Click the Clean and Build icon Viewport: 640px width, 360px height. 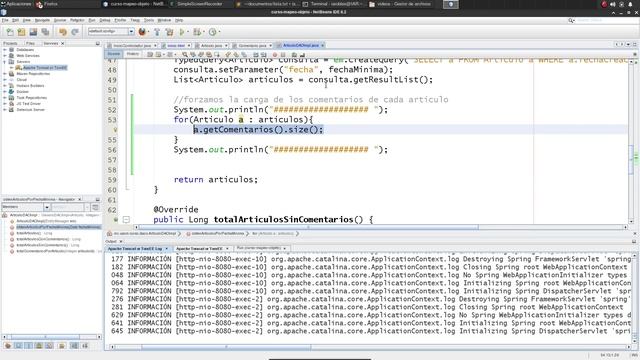coord(169,32)
